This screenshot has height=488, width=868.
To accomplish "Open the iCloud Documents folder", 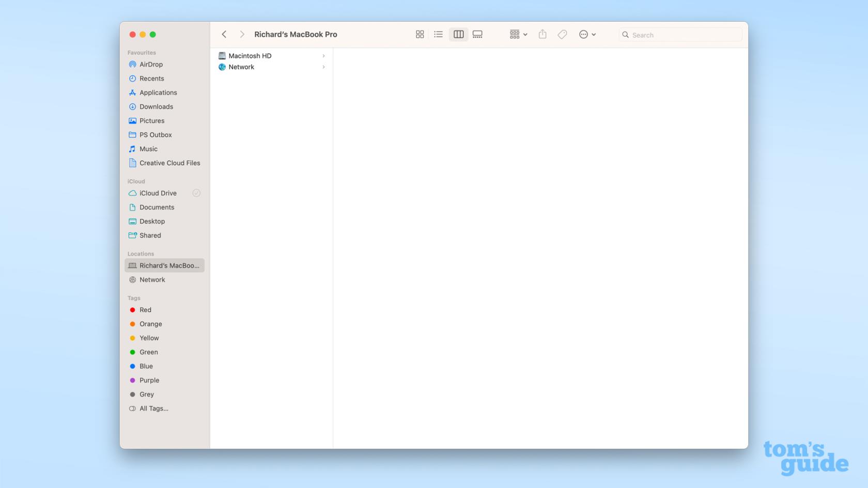I will pyautogui.click(x=165, y=207).
